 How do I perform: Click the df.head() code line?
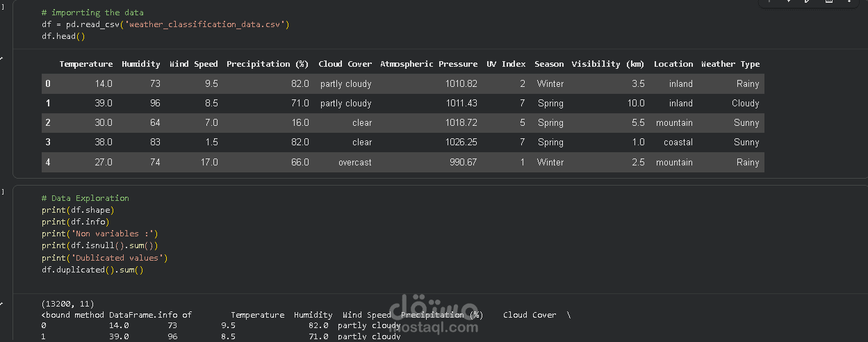click(63, 36)
